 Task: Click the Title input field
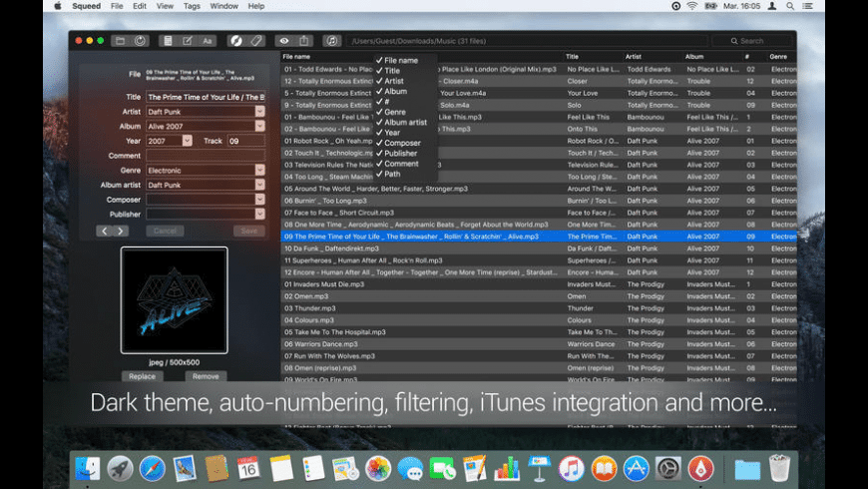point(206,97)
